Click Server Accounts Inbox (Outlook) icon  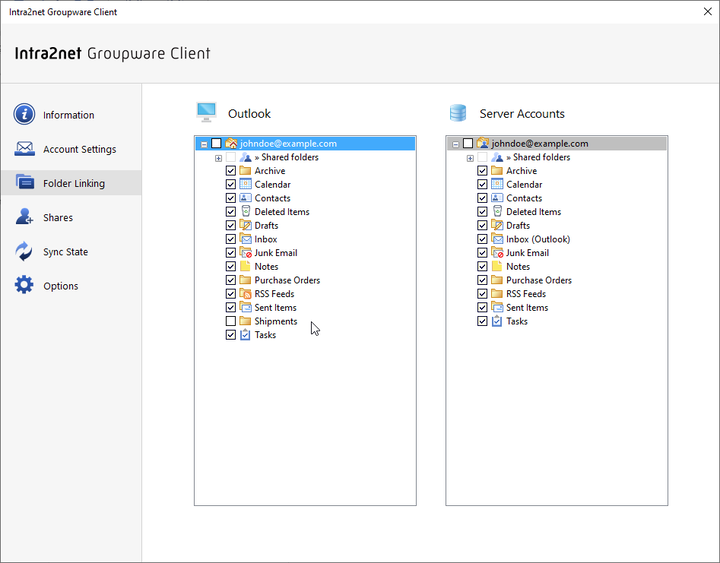pos(497,239)
